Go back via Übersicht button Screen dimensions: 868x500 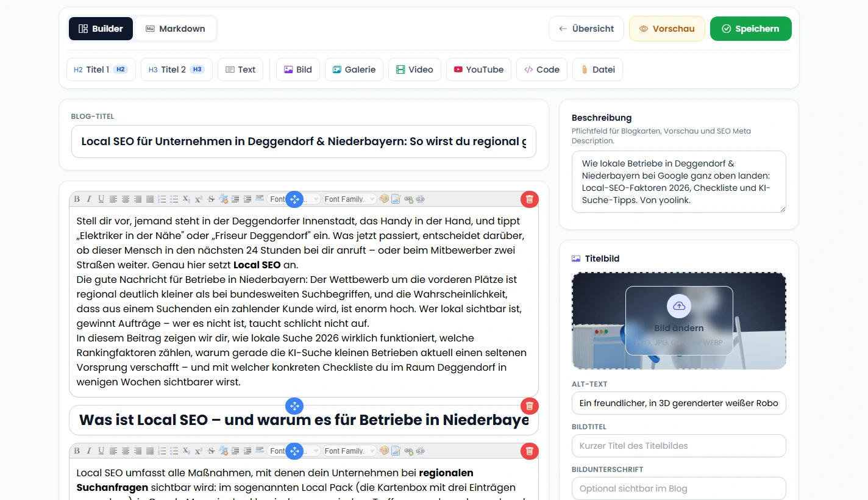coord(586,29)
